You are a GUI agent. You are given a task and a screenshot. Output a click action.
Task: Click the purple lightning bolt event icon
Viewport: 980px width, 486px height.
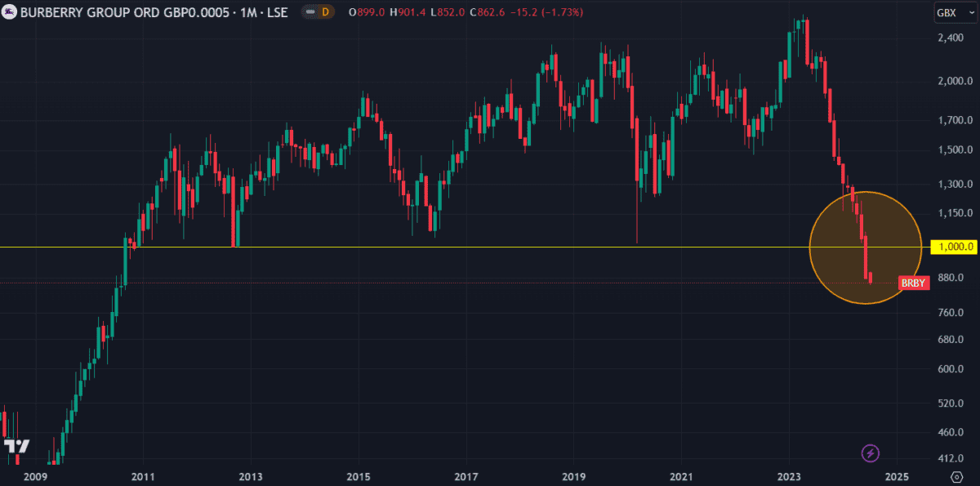[x=871, y=453]
